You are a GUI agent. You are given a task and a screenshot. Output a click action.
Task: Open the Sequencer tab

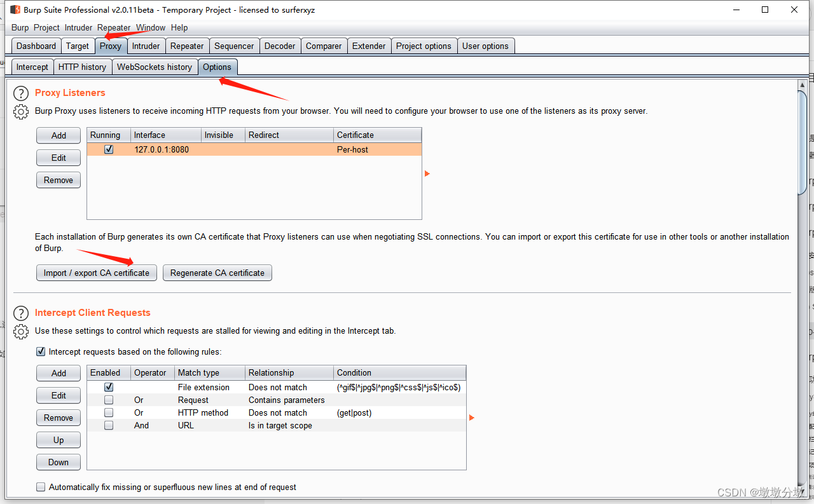pos(234,46)
